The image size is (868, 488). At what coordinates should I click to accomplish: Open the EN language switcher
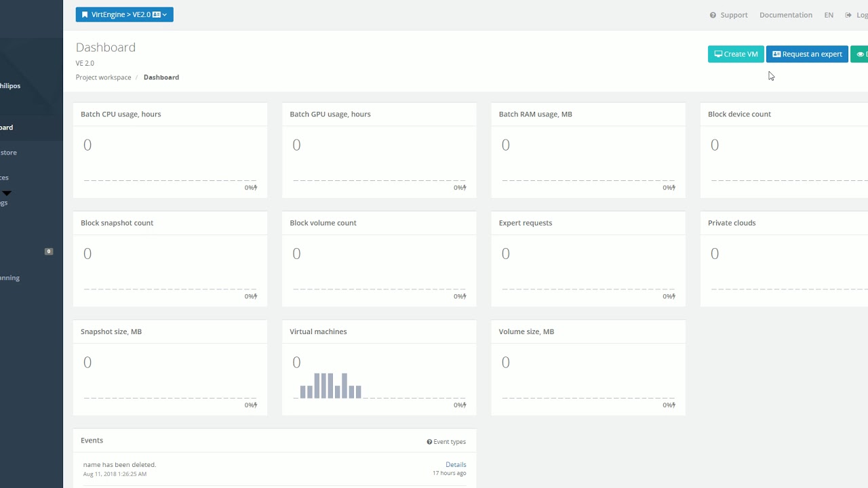(829, 15)
